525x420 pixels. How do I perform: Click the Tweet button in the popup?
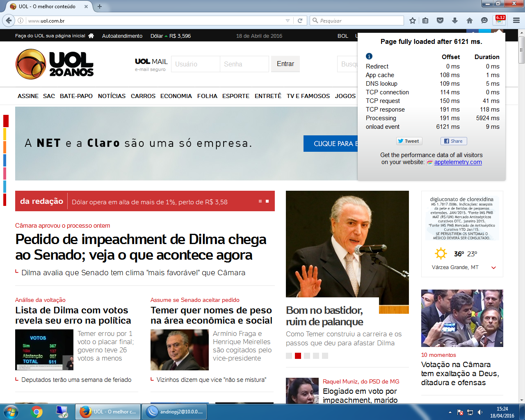(x=409, y=141)
